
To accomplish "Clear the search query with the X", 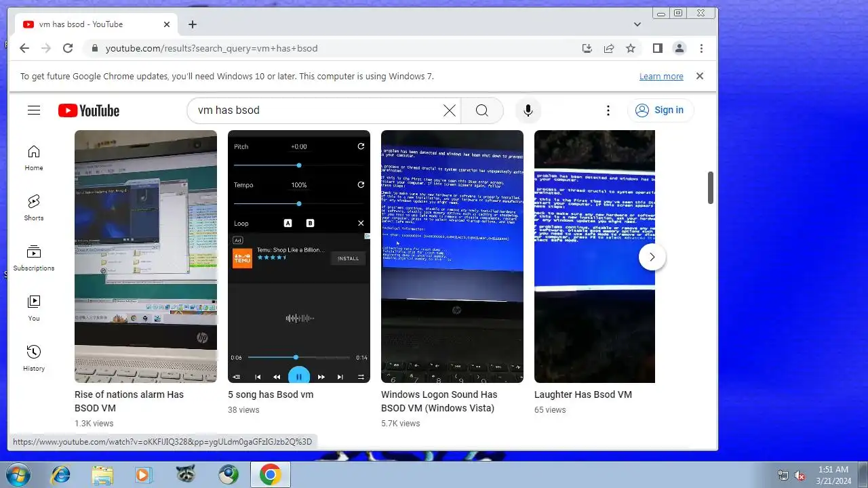I will point(450,110).
